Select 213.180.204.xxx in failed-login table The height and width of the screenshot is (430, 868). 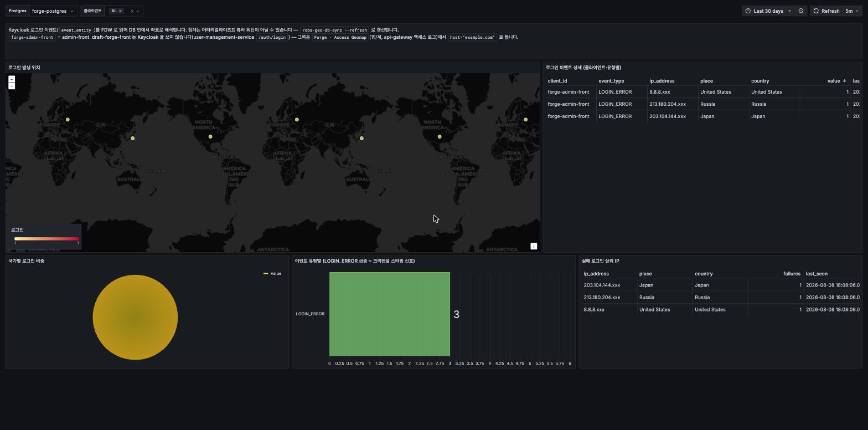[602, 298]
